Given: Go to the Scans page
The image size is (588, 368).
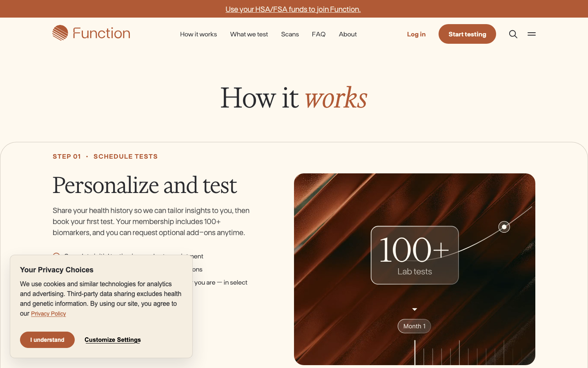Looking at the screenshot, I should tap(290, 34).
